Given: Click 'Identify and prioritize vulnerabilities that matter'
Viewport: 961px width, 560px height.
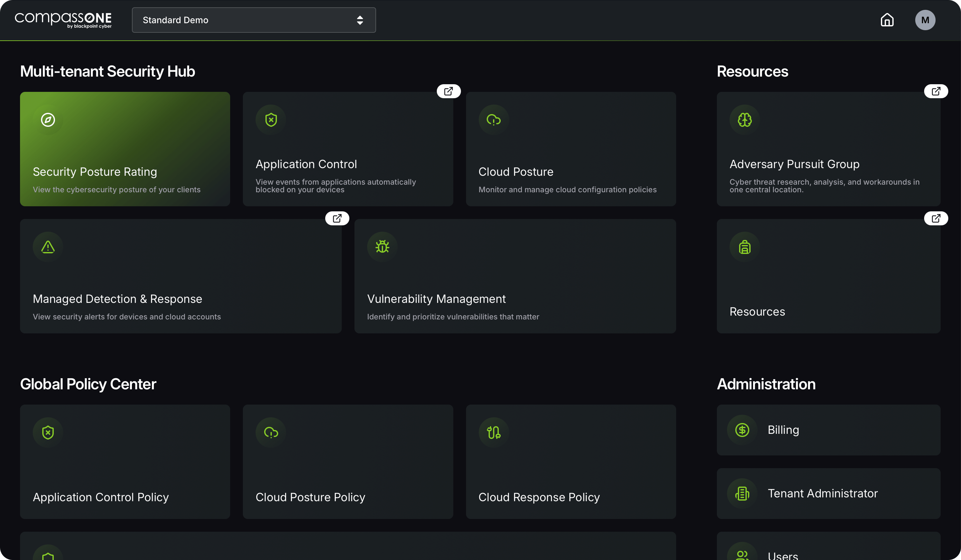Looking at the screenshot, I should (453, 317).
